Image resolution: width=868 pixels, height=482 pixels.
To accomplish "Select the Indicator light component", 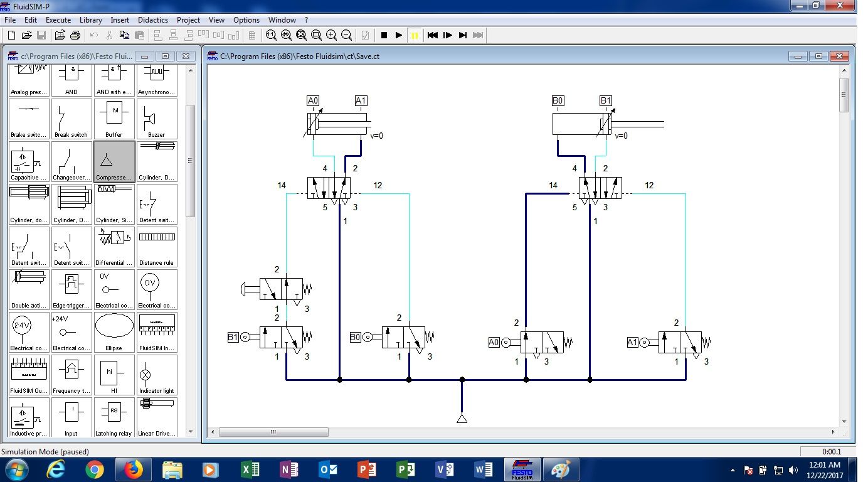I will 157,373.
